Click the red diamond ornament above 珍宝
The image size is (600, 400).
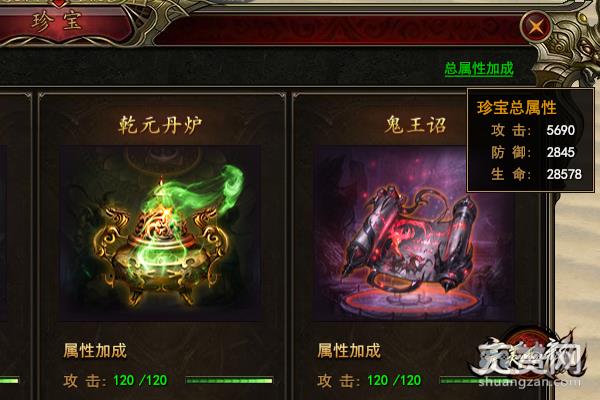point(58,3)
